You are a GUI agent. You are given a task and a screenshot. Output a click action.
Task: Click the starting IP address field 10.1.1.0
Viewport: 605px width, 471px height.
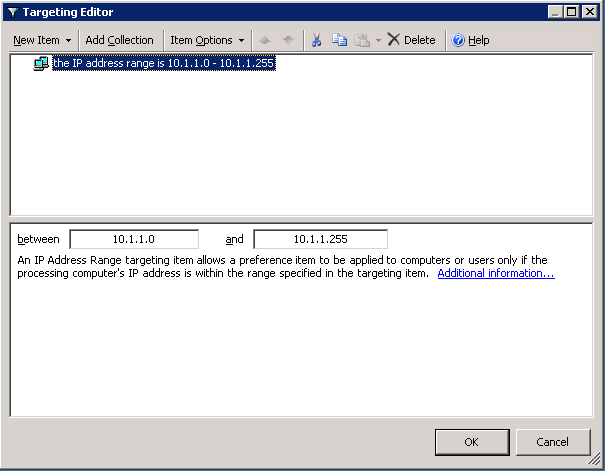(134, 239)
